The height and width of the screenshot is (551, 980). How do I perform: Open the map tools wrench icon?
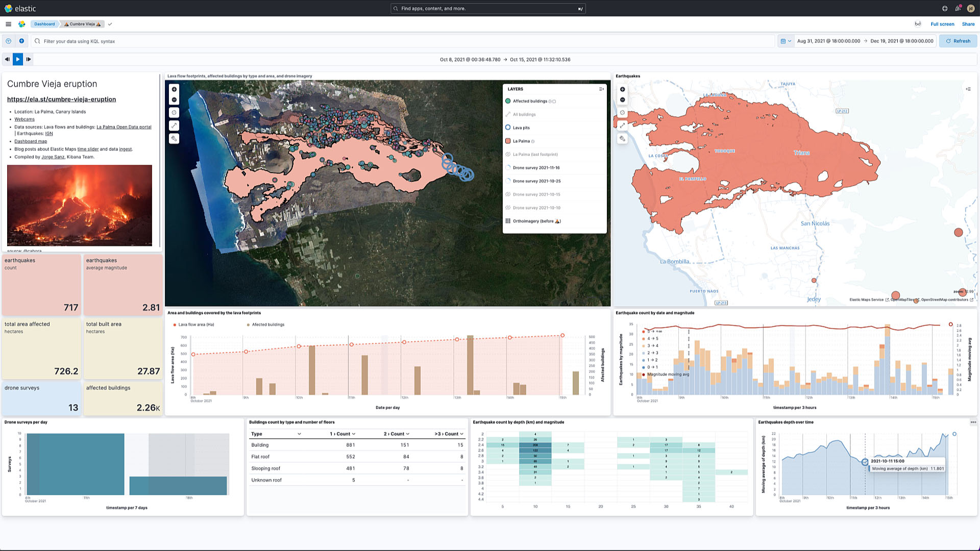click(174, 138)
